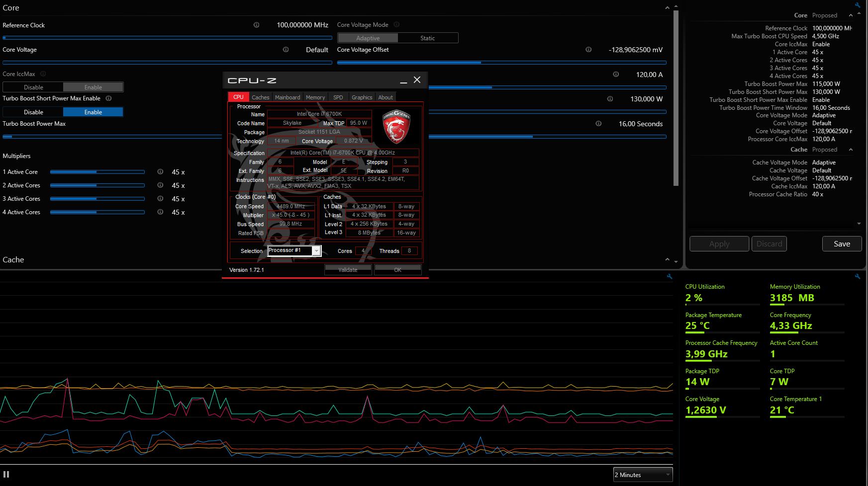Click the Core Voltage Offset slider
Viewport: 868px width, 486px height.
click(502, 63)
